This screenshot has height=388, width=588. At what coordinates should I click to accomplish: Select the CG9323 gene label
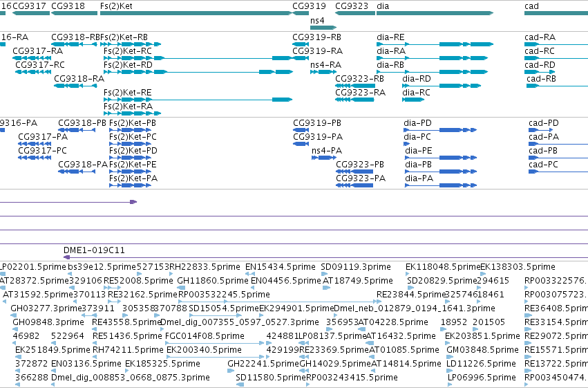[352, 6]
